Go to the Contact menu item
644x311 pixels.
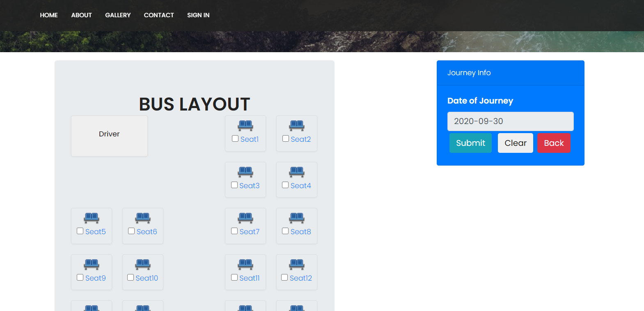coord(159,15)
